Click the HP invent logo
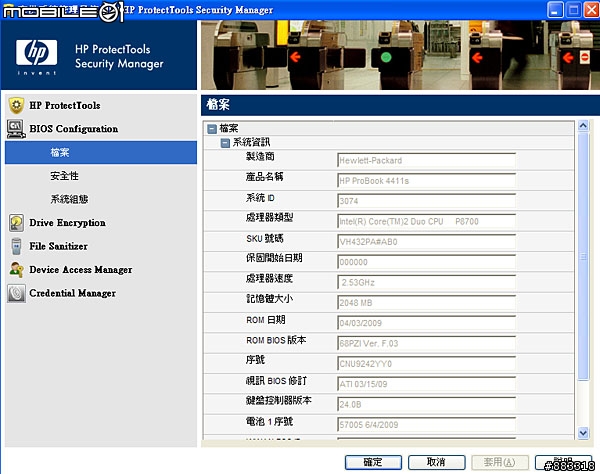This screenshot has width=600, height=474. [x=36, y=57]
